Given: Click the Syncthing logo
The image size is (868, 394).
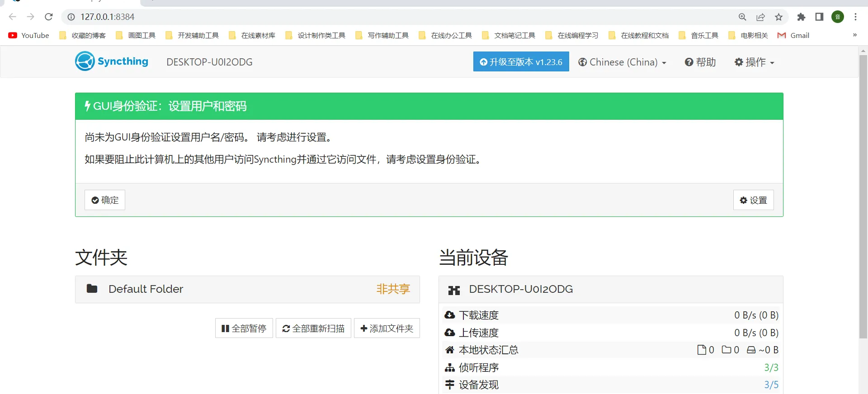Looking at the screenshot, I should (x=112, y=61).
